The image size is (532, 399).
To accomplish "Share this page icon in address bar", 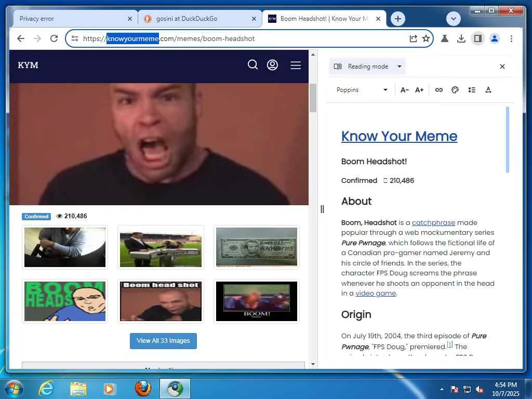I will tap(413, 38).
